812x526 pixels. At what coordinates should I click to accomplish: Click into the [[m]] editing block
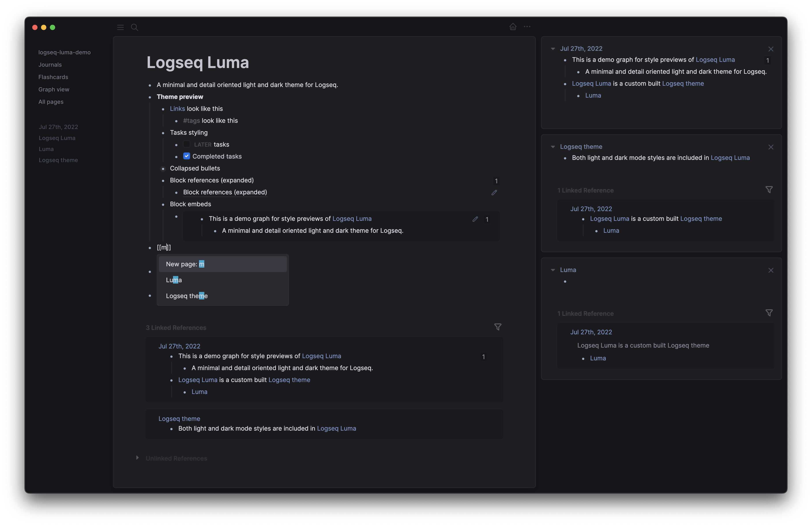[327, 247]
